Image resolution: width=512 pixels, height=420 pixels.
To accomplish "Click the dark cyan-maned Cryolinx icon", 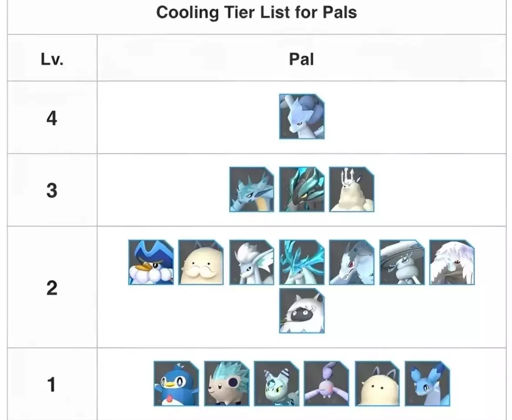I will coord(301,189).
